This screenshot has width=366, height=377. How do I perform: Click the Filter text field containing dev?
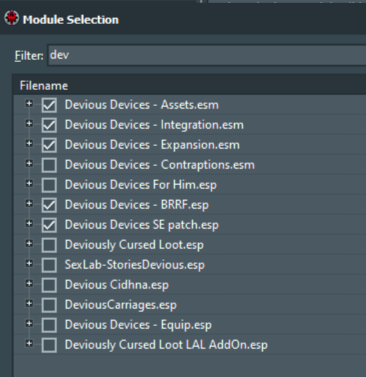point(207,55)
